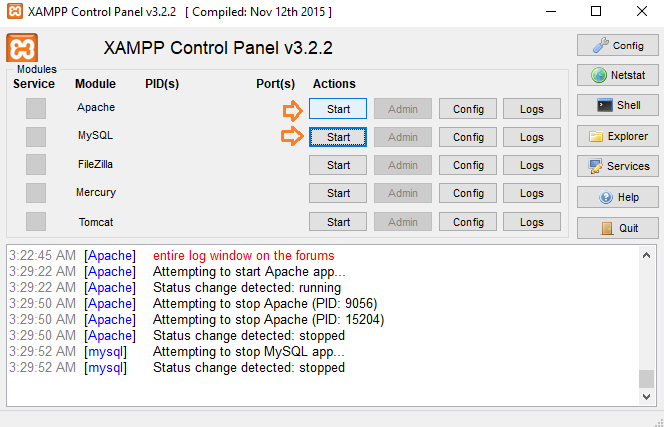
Task: Toggle the Tomcat service install checkbox
Action: point(36,221)
